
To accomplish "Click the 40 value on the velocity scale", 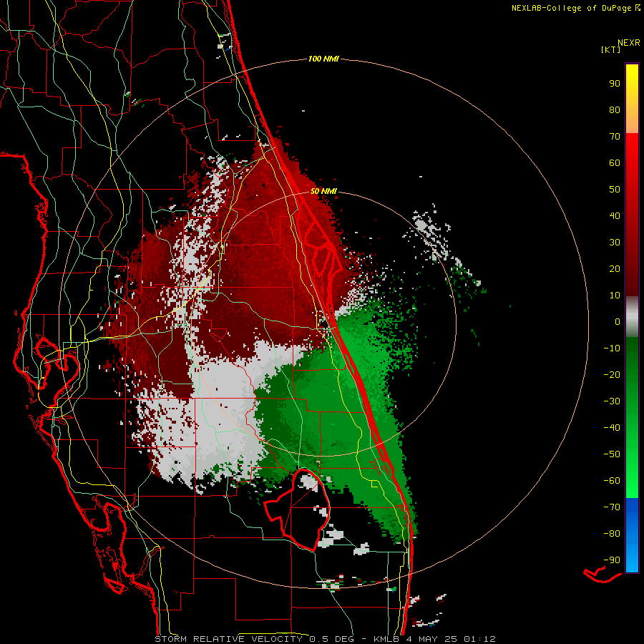I will [615, 215].
